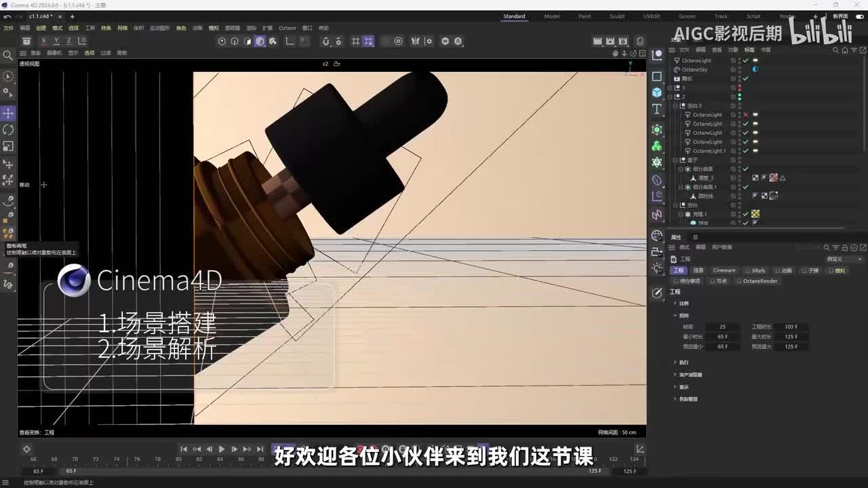
Task: Click the rectangle spline icon in right palette
Action: pyautogui.click(x=656, y=75)
